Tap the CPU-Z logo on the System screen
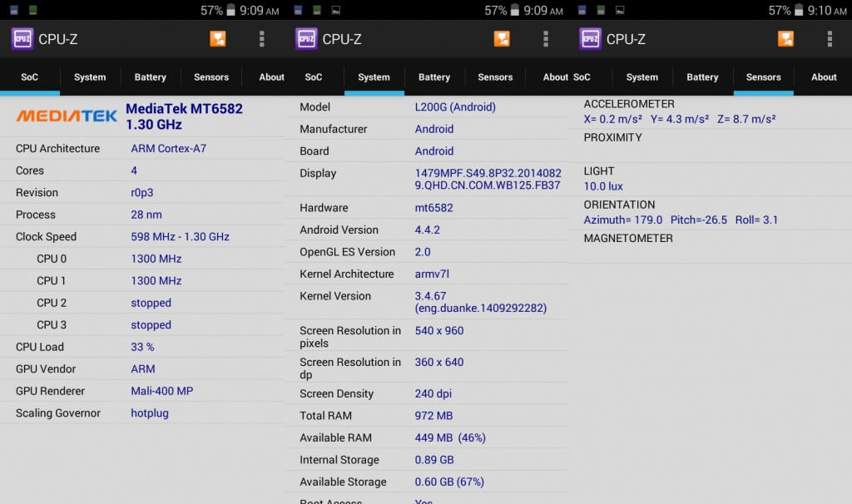This screenshot has height=504, width=852. (306, 39)
